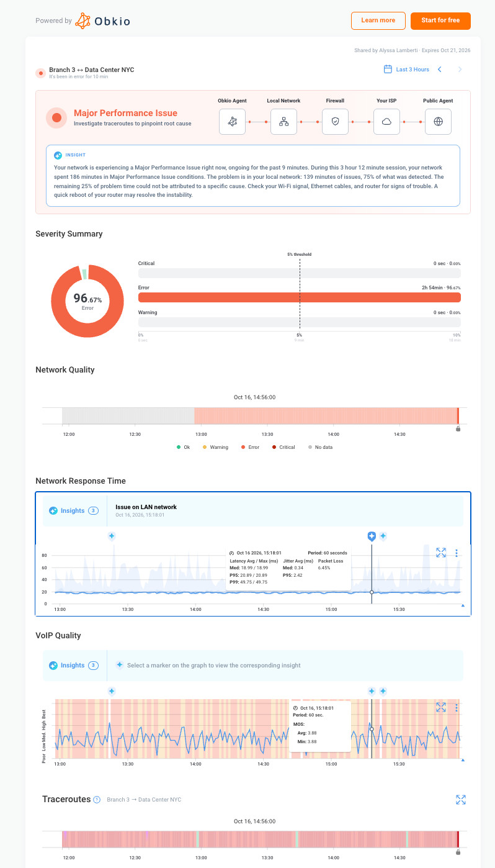Screen dimensions: 495x868
Task: Click the Severity Summary heading
Action: (69, 234)
